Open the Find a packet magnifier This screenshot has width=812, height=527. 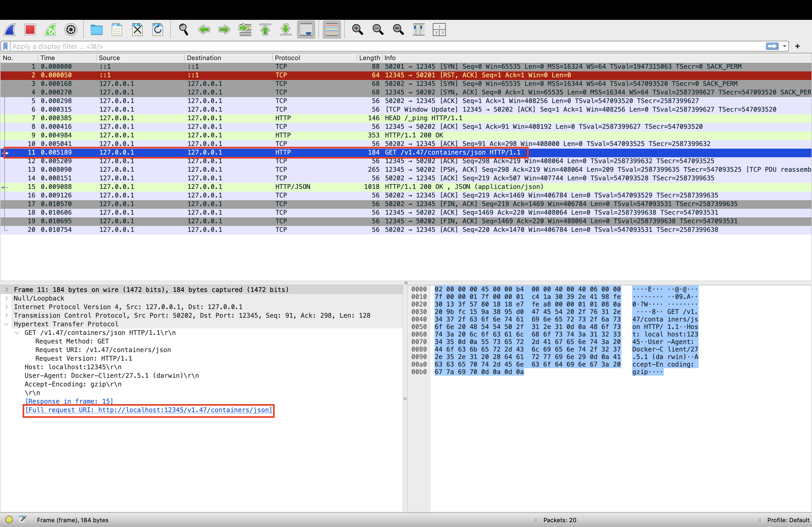click(184, 30)
